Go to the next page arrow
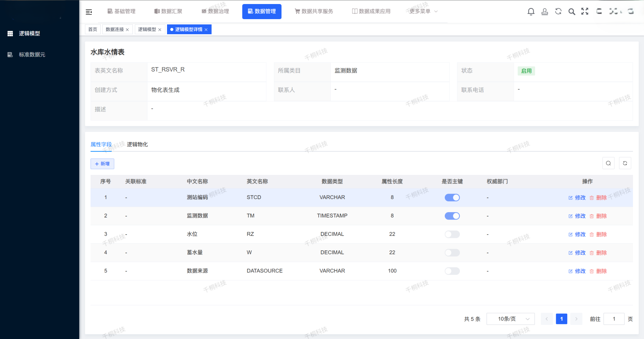The width and height of the screenshot is (644, 339). (576, 319)
